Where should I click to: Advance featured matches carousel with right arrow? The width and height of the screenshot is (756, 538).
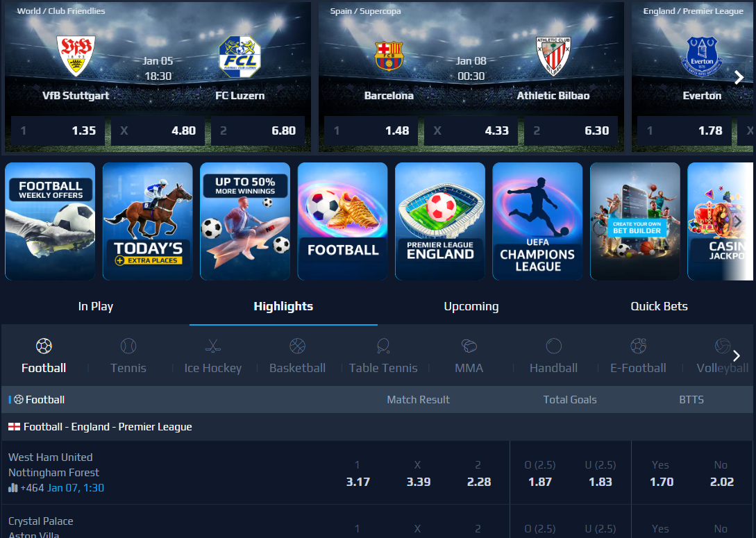739,77
